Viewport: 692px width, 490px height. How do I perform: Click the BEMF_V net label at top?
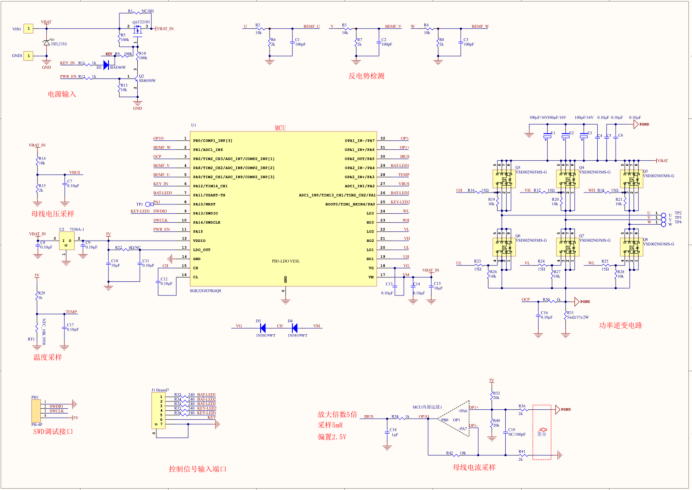393,26
